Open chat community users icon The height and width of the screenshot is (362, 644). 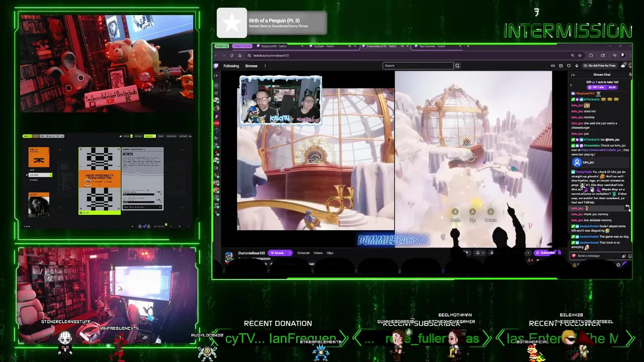tap(630, 75)
